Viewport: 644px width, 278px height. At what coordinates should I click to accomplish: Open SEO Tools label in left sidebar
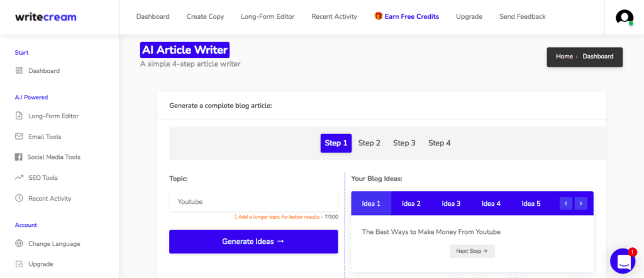(43, 178)
